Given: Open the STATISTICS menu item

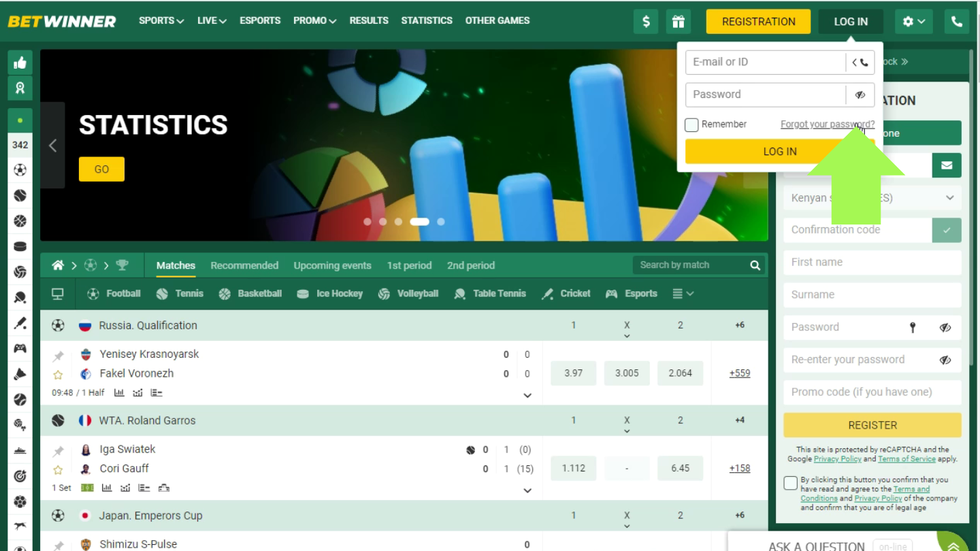Looking at the screenshot, I should [x=427, y=20].
